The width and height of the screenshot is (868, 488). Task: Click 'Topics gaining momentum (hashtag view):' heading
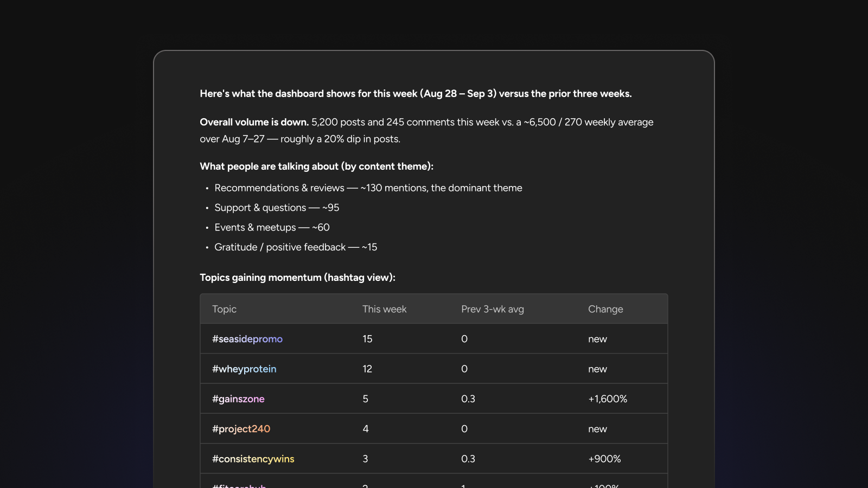tap(297, 278)
